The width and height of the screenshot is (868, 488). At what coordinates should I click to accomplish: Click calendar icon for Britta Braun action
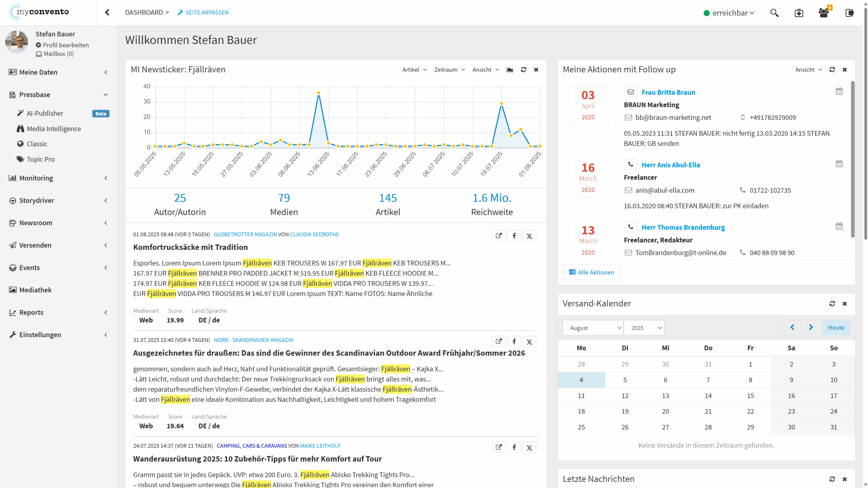pyautogui.click(x=839, y=91)
